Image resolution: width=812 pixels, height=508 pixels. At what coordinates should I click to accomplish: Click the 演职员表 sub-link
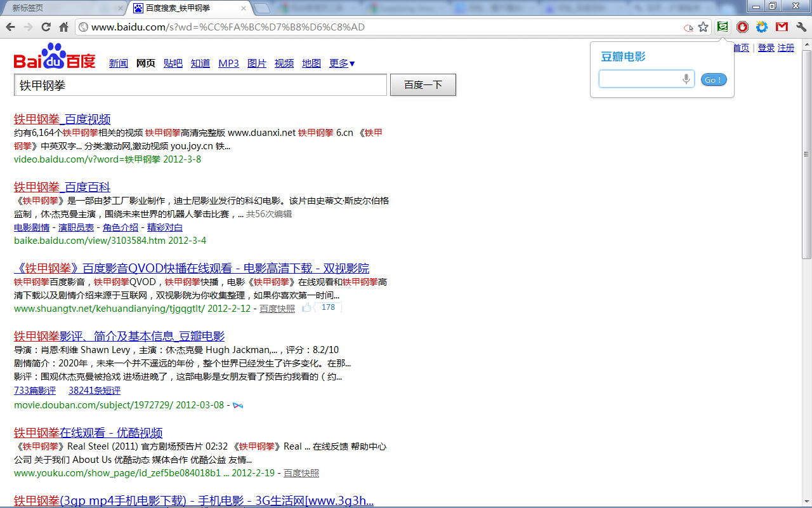tap(76, 227)
